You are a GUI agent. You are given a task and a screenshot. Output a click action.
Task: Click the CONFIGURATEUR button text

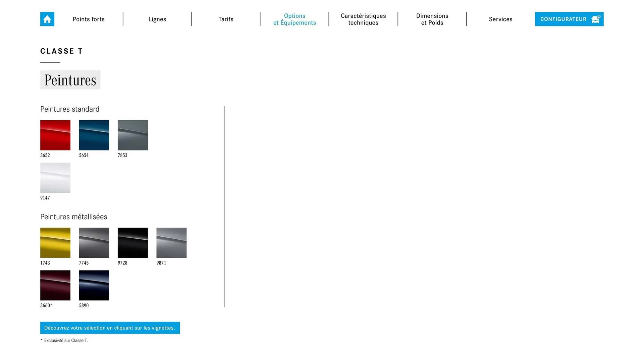point(563,19)
